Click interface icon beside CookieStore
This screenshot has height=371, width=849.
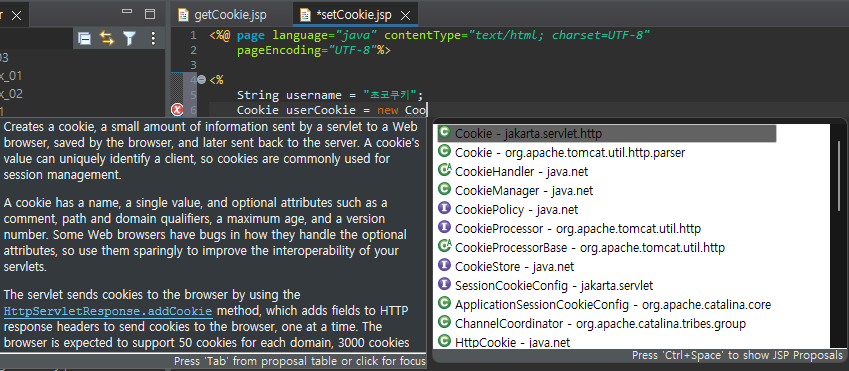pyautogui.click(x=444, y=265)
